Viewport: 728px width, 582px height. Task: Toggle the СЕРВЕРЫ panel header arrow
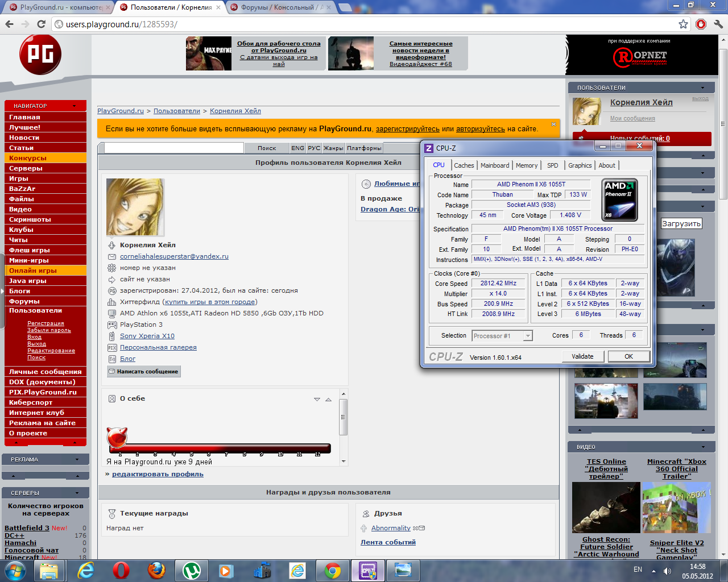point(77,493)
